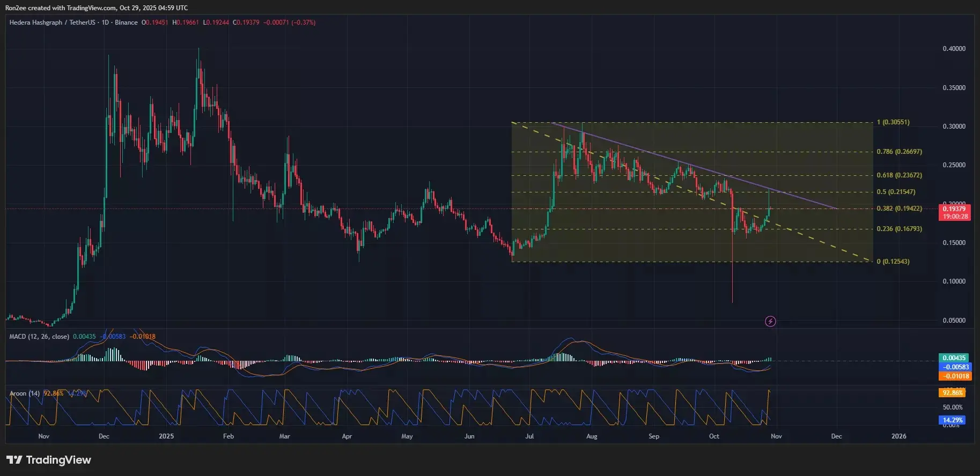Select the Fibonacci 1 (0.30551) level label

(893, 122)
